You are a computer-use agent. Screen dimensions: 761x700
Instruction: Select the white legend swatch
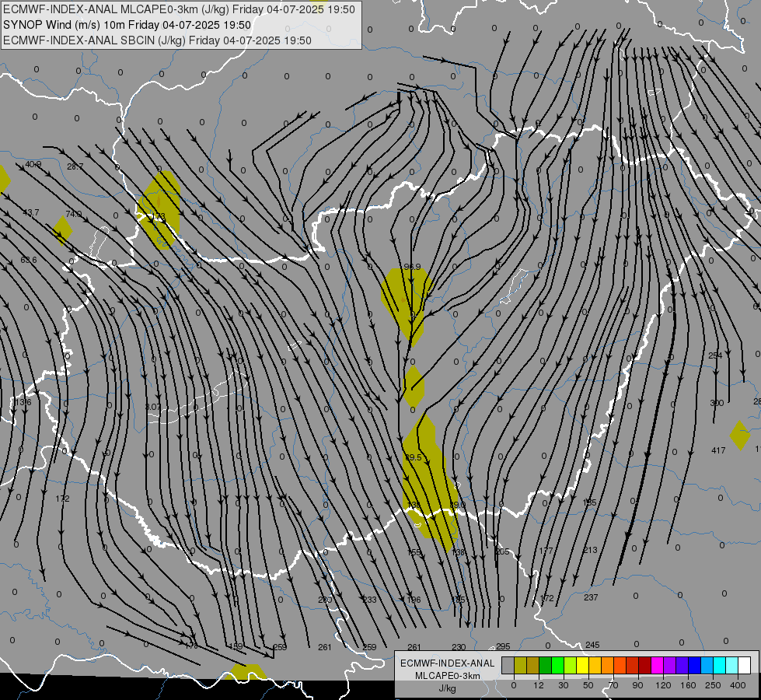[745, 666]
